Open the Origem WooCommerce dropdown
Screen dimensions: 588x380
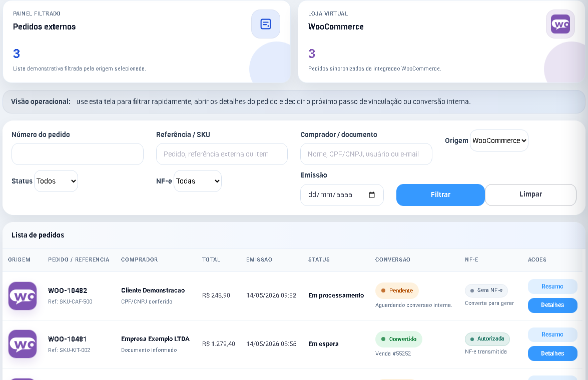[x=499, y=140]
